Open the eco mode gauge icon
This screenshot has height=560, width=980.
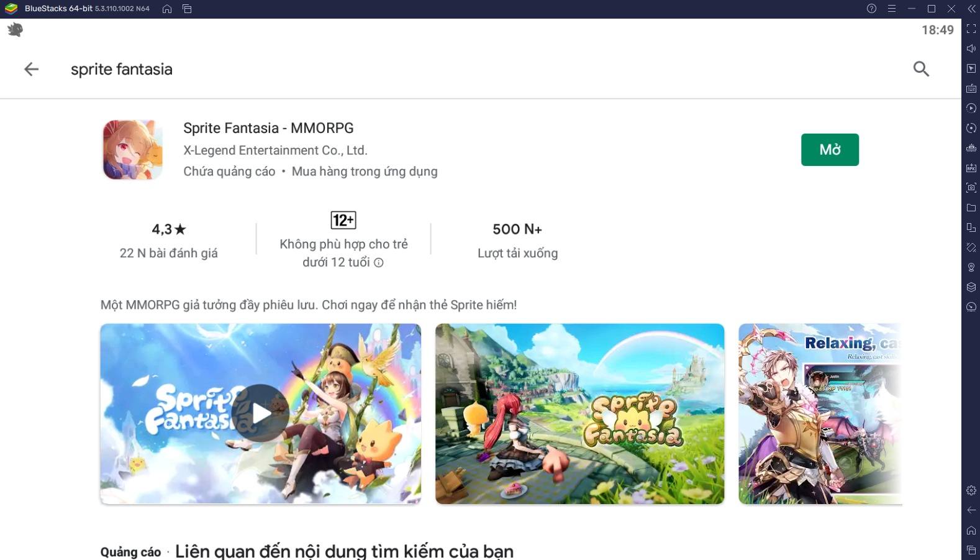(971, 307)
